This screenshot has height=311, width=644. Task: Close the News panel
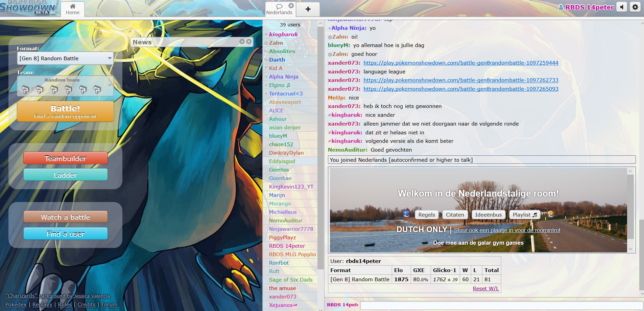click(249, 41)
